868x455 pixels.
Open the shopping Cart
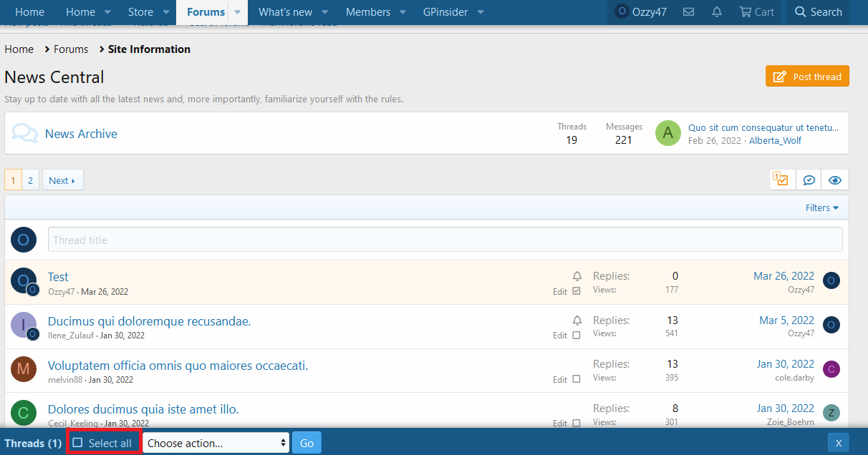[756, 12]
